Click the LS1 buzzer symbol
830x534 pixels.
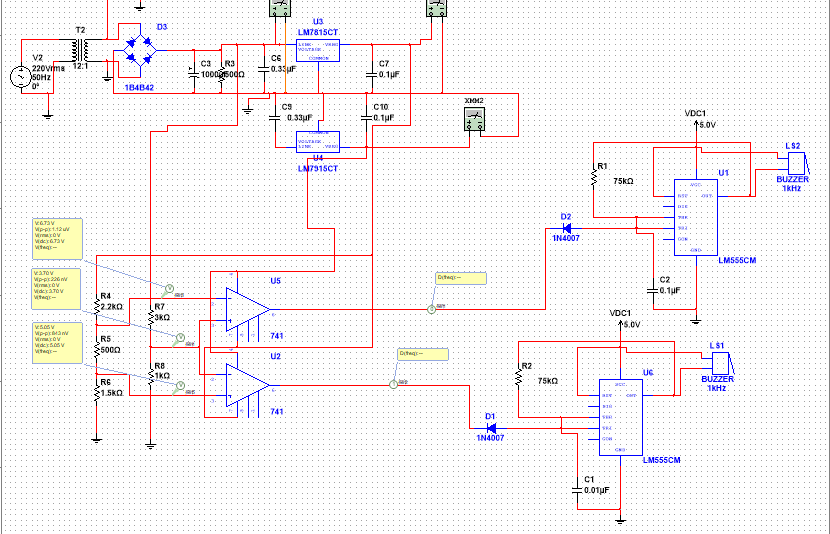[723, 363]
